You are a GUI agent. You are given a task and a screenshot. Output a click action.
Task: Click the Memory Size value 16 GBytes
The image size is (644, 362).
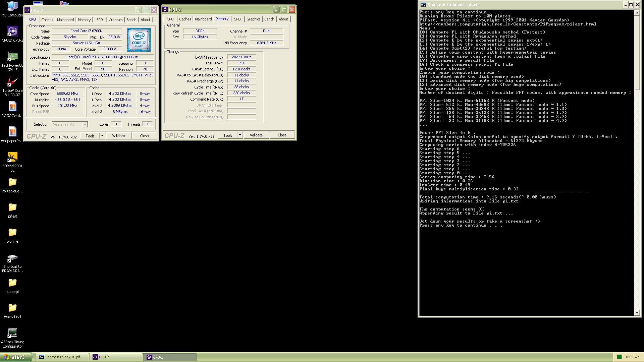(x=200, y=37)
